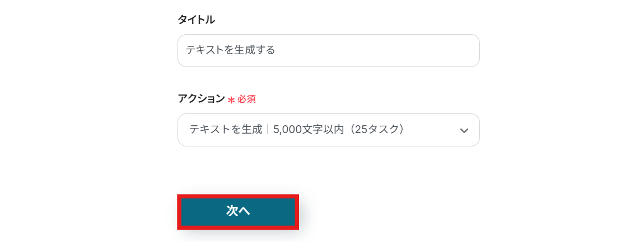Select the 5,000文字以内（25タスク）action option box
This screenshot has height=242, width=644.
click(x=336, y=130)
